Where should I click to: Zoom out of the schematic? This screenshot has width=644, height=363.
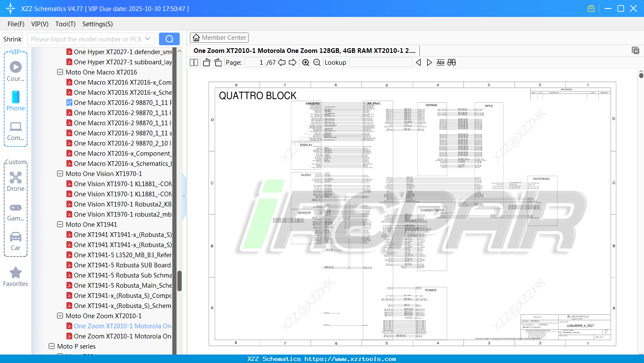click(x=317, y=63)
